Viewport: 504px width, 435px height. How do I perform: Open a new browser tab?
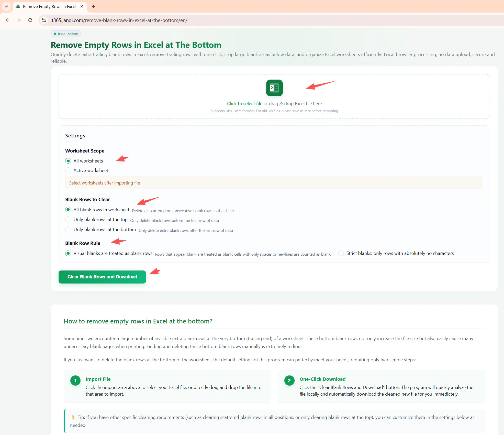click(94, 6)
